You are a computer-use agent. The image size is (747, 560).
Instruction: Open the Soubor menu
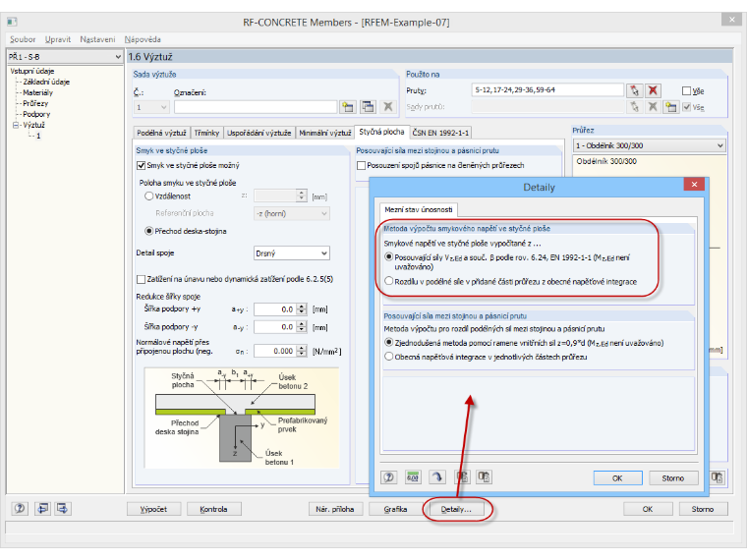click(x=23, y=39)
